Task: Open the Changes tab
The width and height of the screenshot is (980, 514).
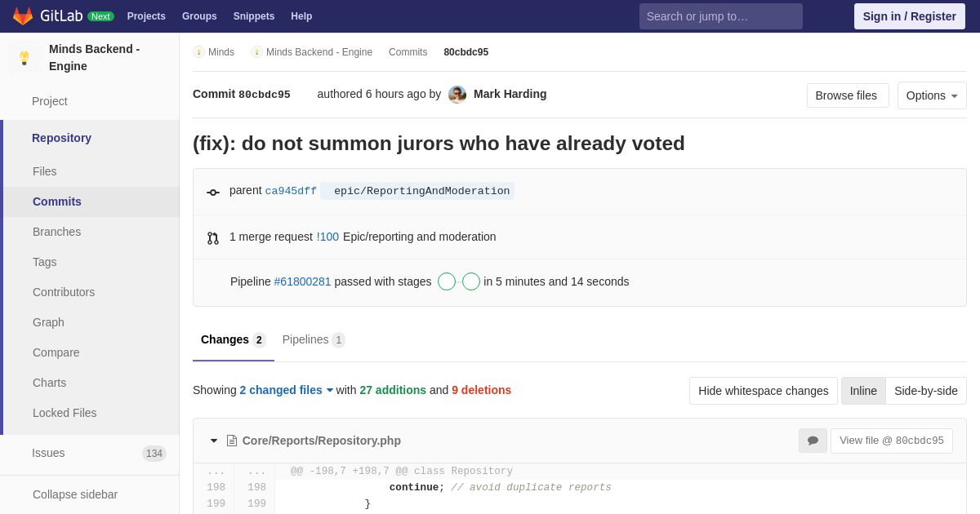Action: (234, 339)
